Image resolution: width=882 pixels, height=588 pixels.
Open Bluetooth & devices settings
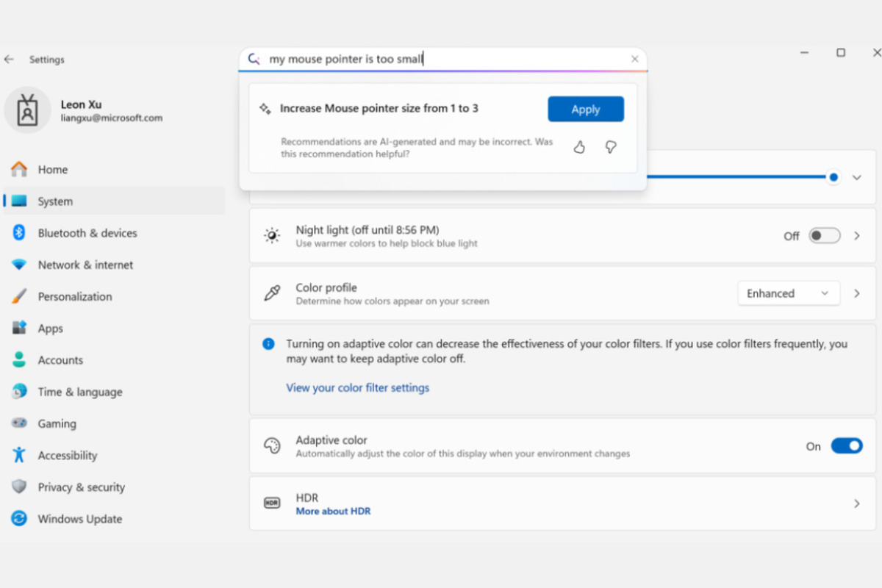click(87, 233)
